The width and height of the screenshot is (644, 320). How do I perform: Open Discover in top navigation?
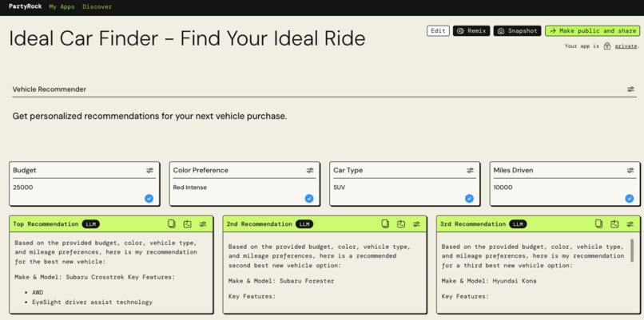[x=97, y=6]
